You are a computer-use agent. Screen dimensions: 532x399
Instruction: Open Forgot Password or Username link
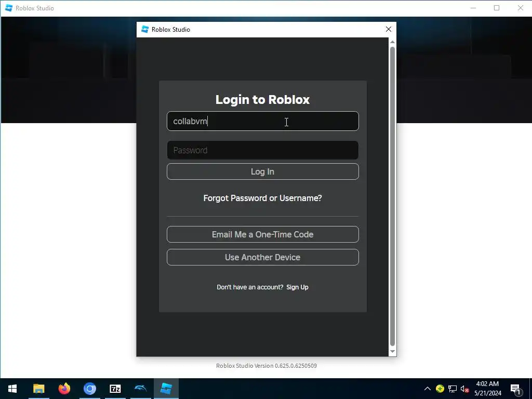tap(262, 198)
